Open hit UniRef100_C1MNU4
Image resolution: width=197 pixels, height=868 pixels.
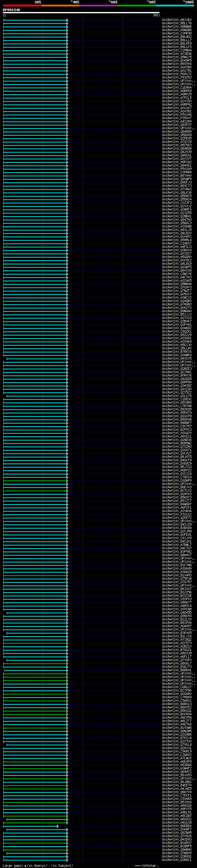coord(176,50)
